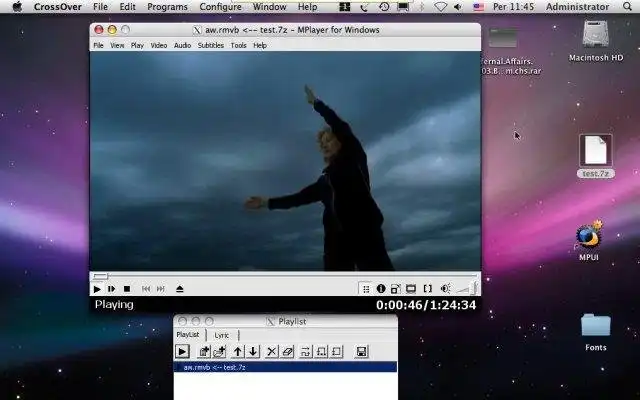Click the Play button in MPlayer controls
The image size is (640, 400).
[97, 289]
